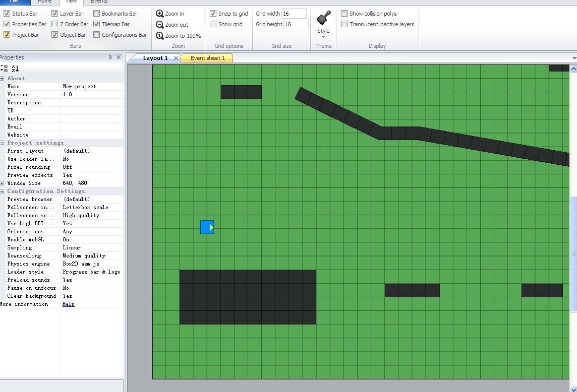Click the Author value field
Viewport: 577px width, 392px height.
coord(92,119)
